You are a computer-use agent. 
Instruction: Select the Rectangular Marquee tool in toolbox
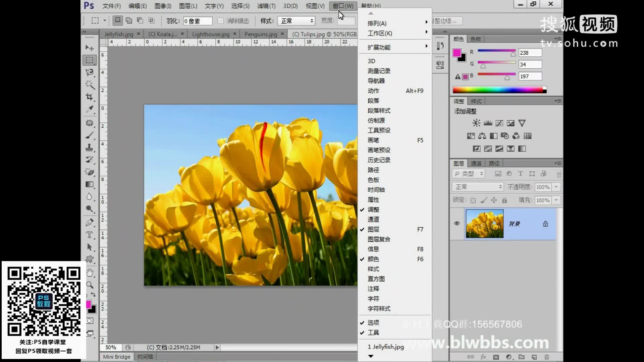tap(89, 60)
